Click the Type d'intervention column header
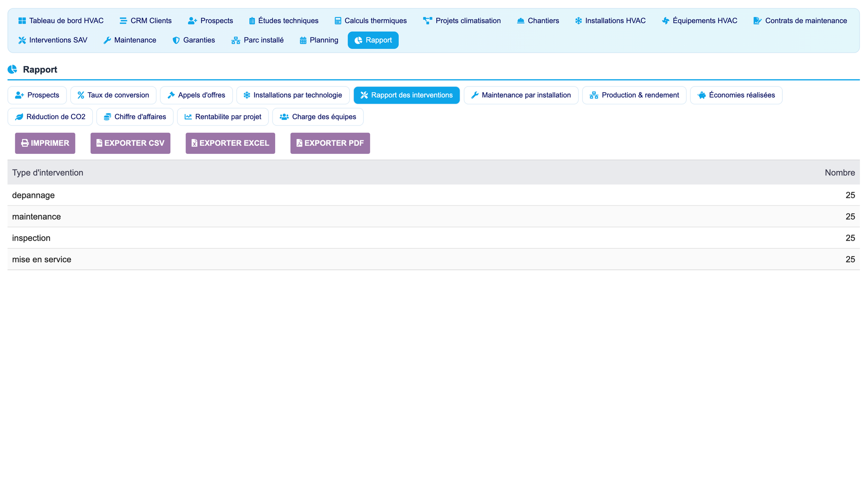The image size is (868, 502). click(x=48, y=173)
